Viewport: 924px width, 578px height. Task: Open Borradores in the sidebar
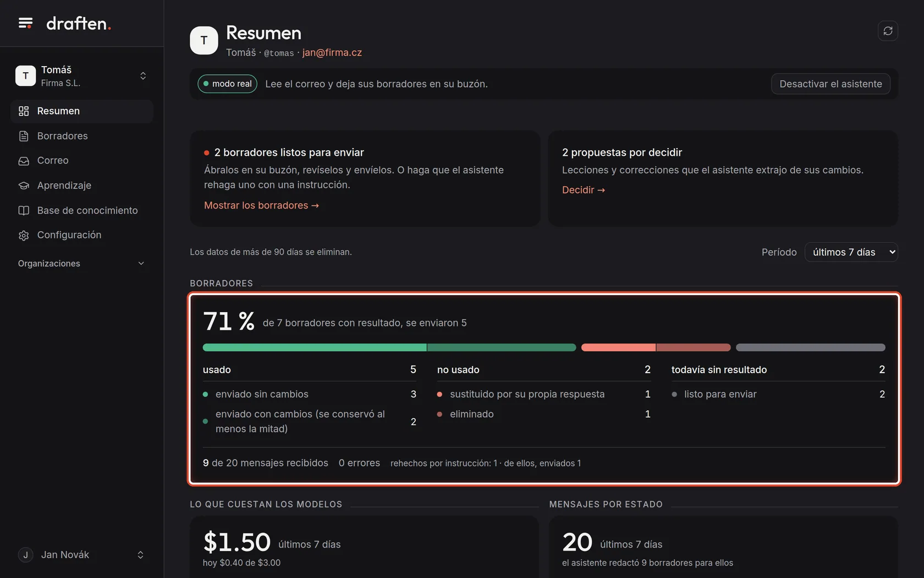coord(81,136)
